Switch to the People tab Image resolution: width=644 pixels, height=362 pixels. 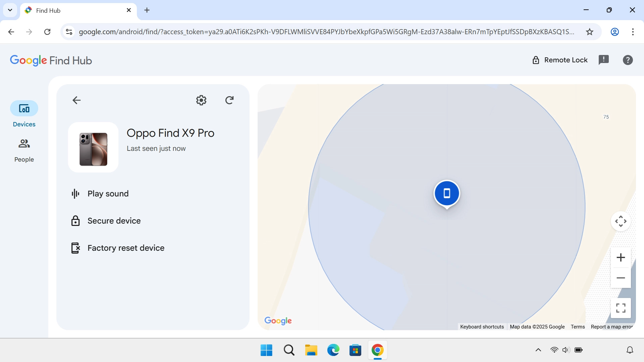tap(24, 150)
